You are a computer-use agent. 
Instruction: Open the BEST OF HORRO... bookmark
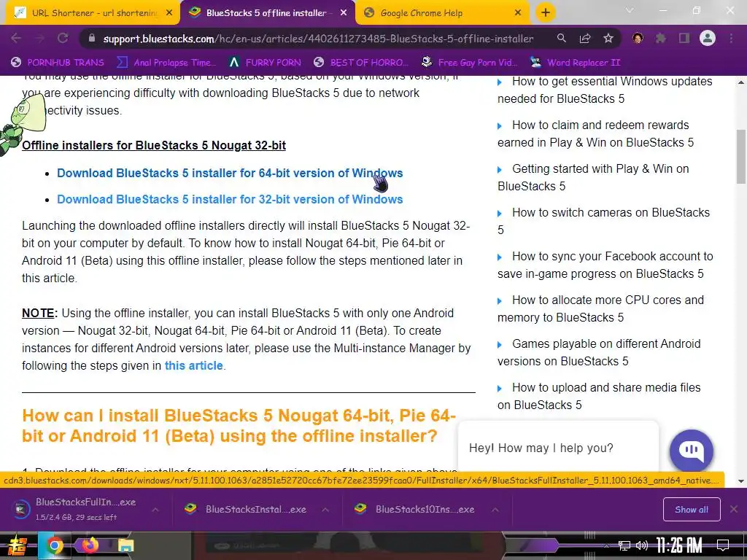pos(362,63)
